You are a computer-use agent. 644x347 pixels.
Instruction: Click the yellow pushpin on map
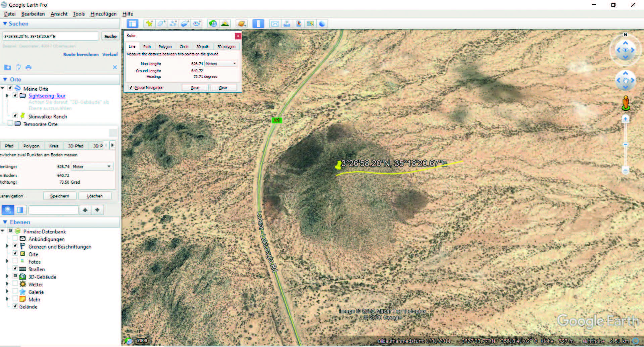click(338, 165)
